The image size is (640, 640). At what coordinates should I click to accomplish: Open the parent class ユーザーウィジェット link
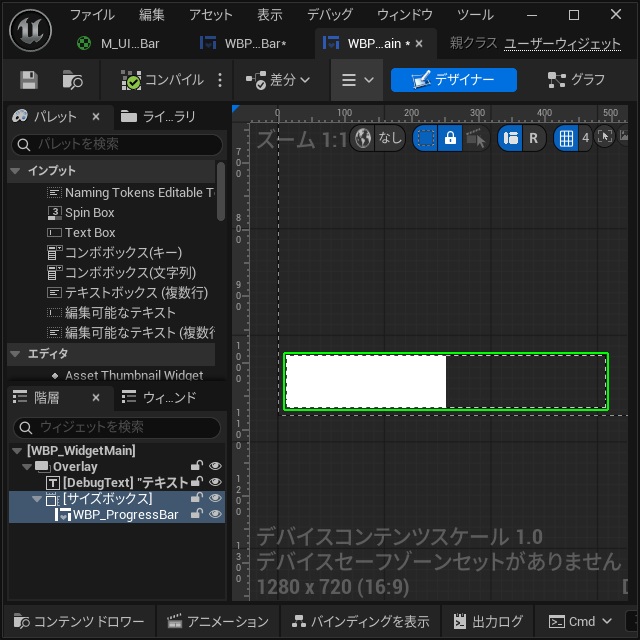562,43
